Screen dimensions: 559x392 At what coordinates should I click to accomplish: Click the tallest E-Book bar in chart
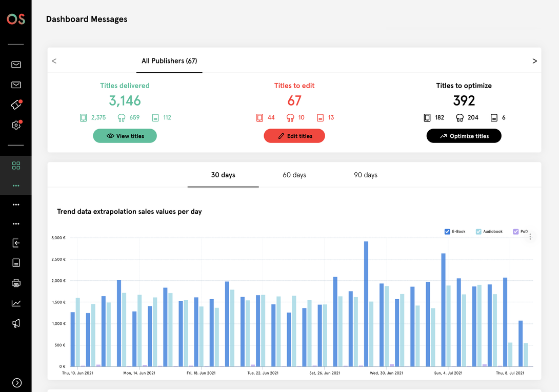366,303
